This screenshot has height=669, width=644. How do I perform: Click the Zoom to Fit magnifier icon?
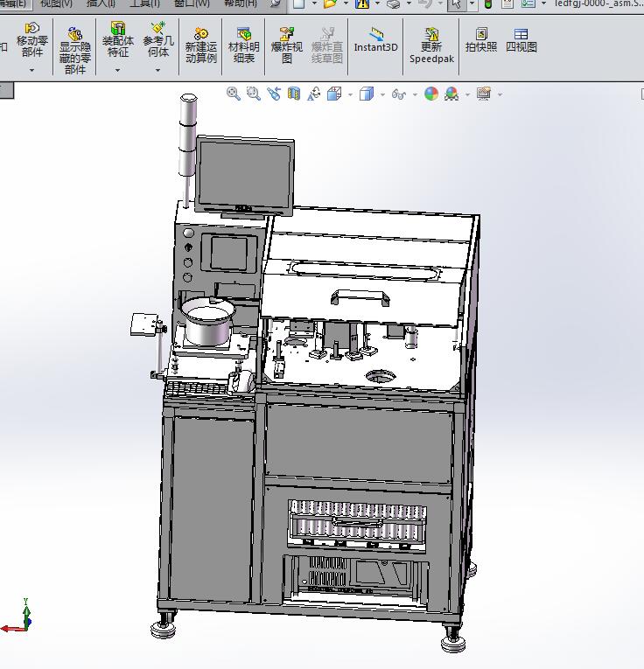[233, 94]
